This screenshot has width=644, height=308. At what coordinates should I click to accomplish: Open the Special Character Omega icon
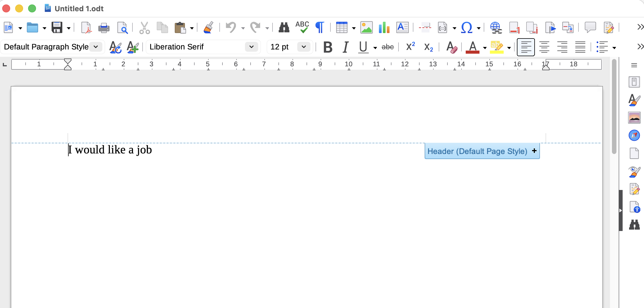coord(466,28)
